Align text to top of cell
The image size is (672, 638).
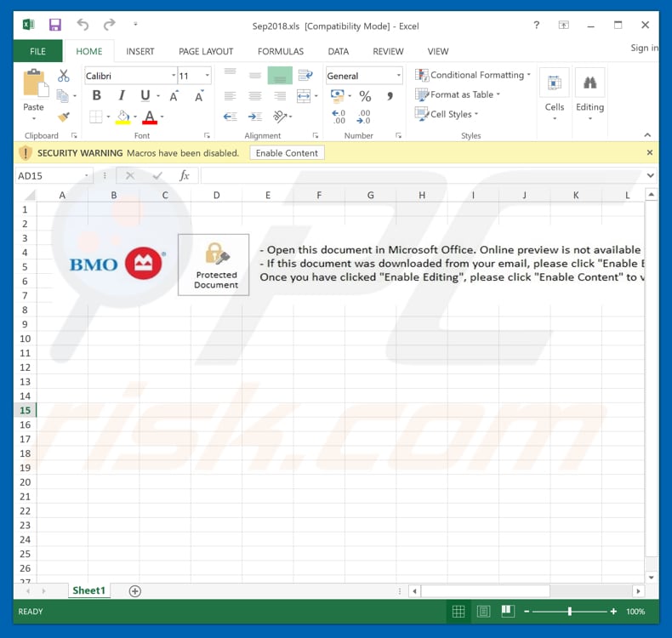pyautogui.click(x=231, y=74)
